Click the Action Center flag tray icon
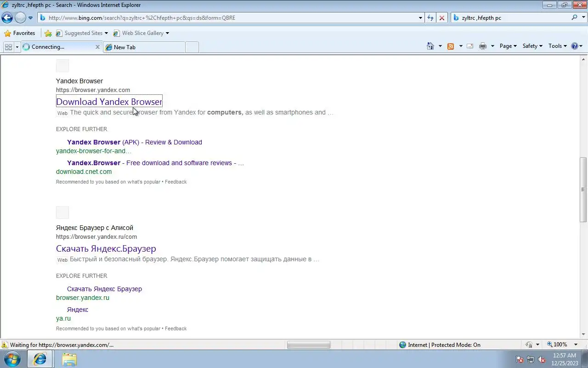 tap(520, 359)
